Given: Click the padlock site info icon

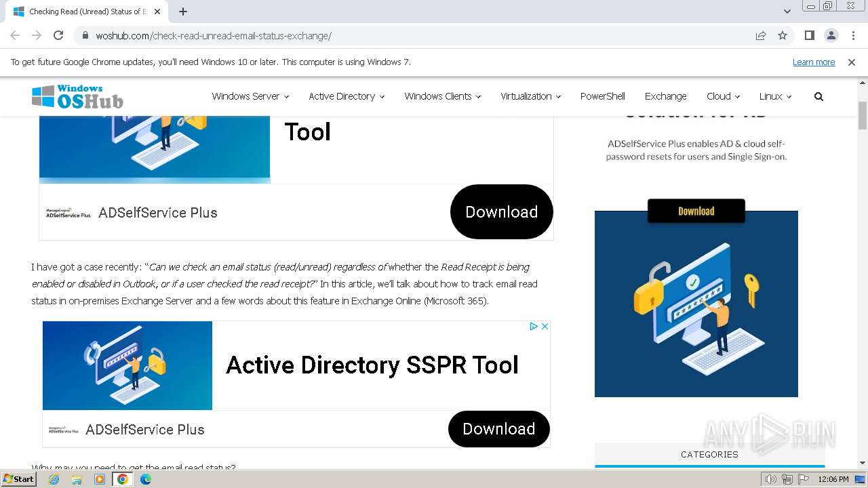Looking at the screenshot, I should [85, 36].
